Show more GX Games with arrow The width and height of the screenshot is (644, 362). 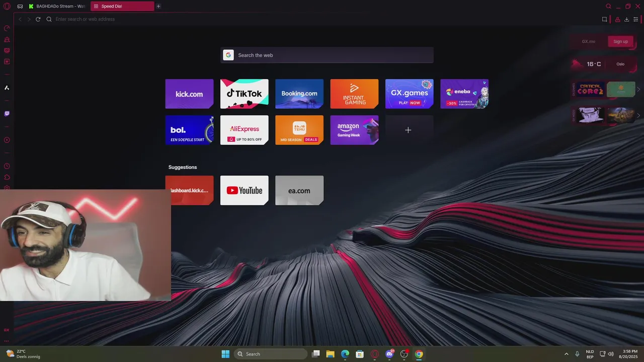click(638, 89)
